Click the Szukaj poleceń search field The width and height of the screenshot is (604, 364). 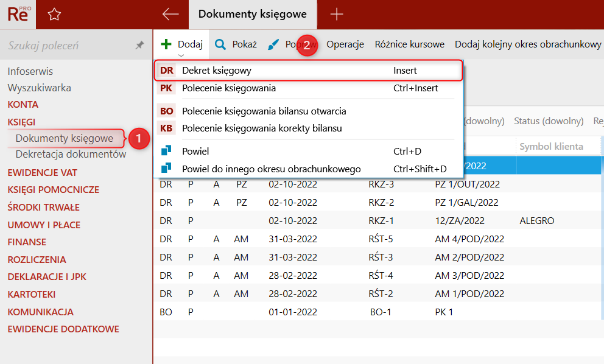(x=67, y=46)
